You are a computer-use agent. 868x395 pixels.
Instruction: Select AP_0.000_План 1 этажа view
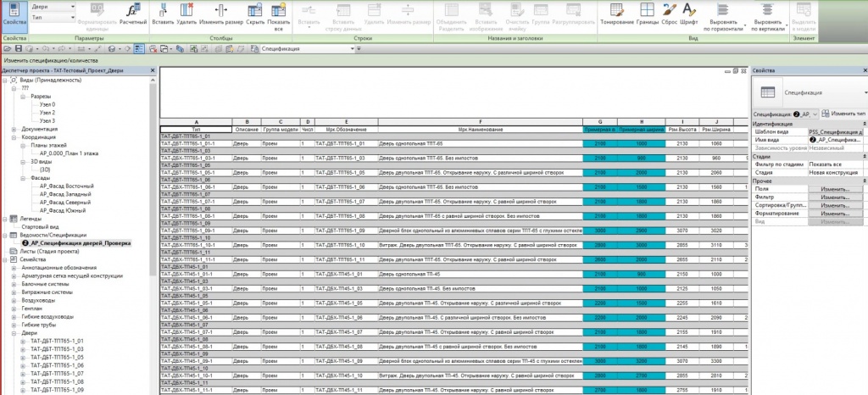pyautogui.click(x=70, y=153)
